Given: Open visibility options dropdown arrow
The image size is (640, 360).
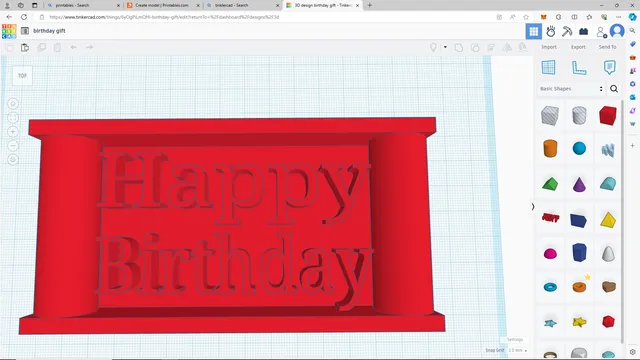Looking at the screenshot, I should point(445,47).
